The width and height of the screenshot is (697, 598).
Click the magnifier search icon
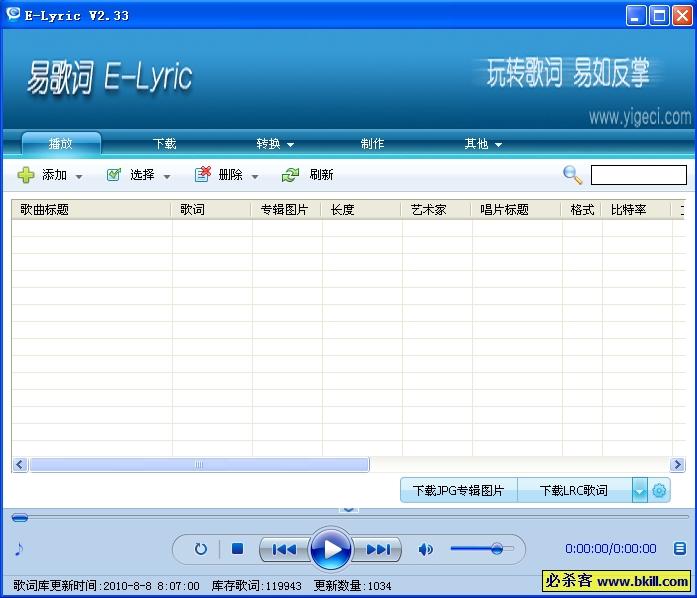click(572, 175)
